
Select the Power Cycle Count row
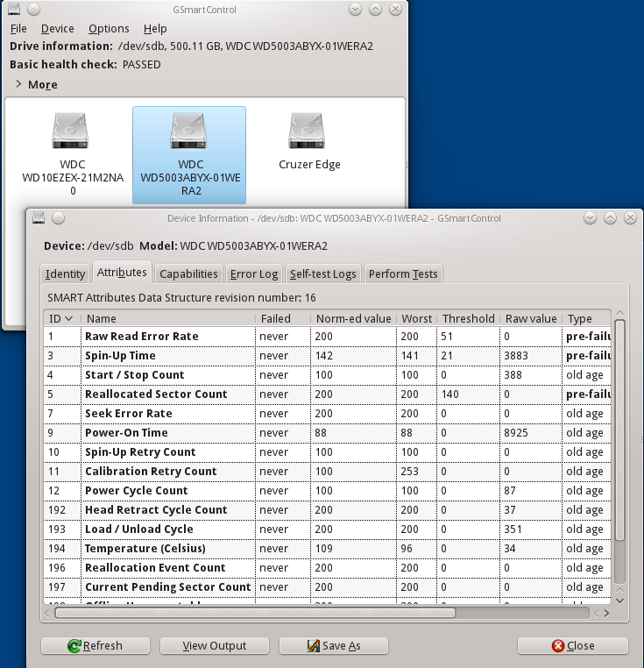(327, 490)
